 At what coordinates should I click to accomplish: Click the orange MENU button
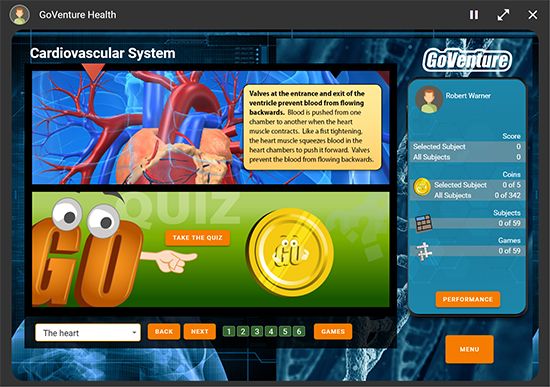[469, 349]
